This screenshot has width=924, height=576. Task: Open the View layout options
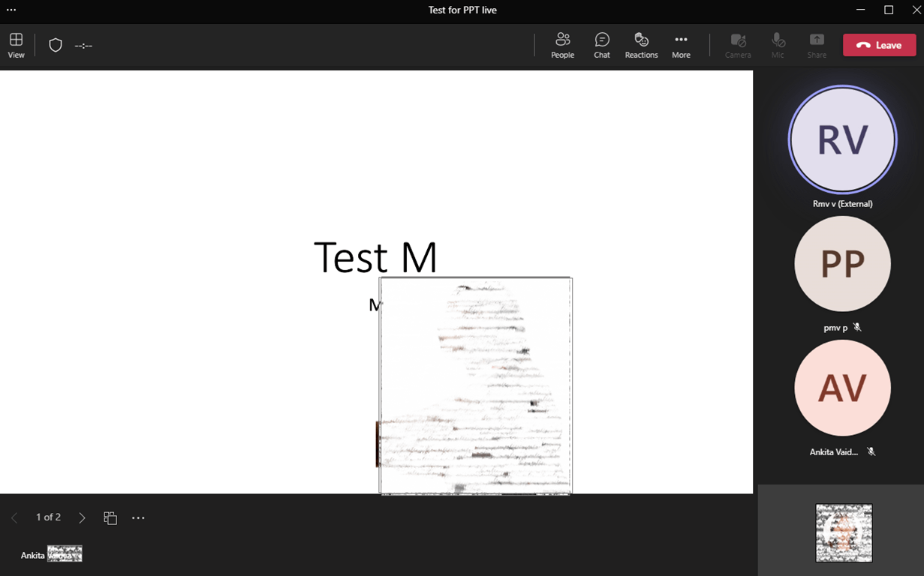click(x=16, y=45)
